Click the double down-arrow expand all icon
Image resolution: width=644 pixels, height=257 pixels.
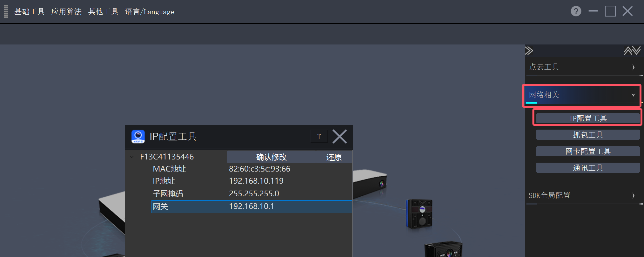click(x=636, y=51)
